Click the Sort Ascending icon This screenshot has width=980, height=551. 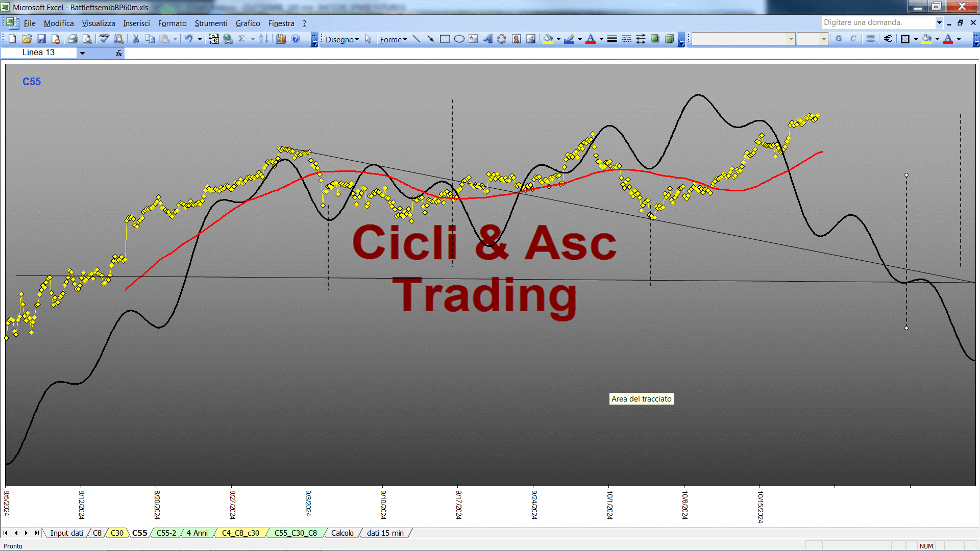[x=263, y=39]
